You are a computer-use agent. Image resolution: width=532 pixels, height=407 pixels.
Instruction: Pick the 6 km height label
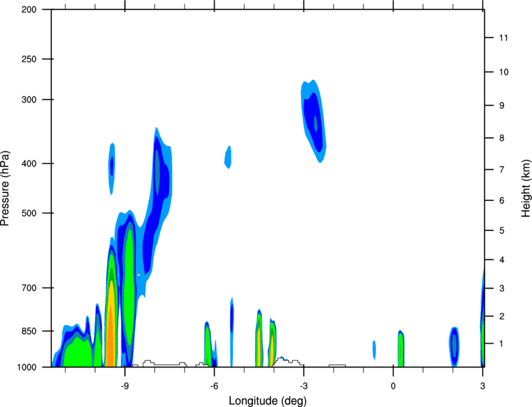(x=501, y=200)
